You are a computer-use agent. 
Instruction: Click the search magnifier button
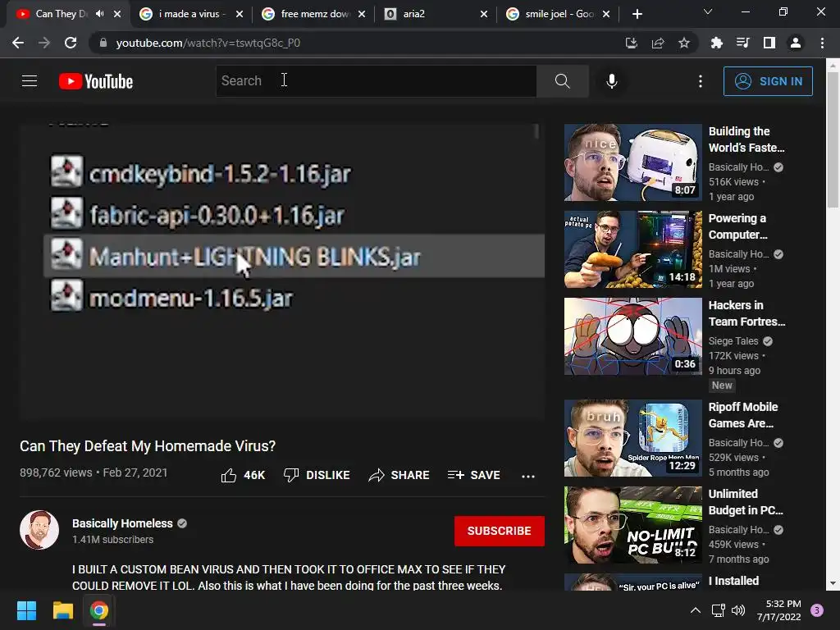click(x=562, y=81)
